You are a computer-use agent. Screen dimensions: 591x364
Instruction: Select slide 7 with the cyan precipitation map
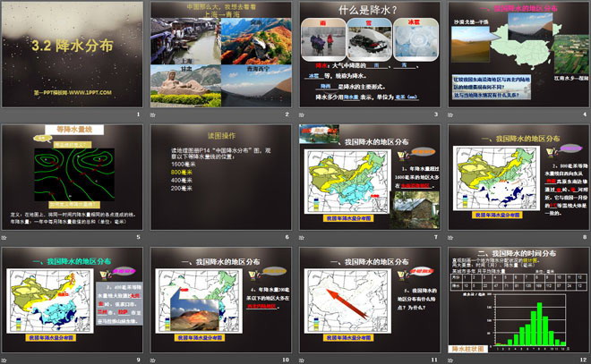[x=370, y=177]
